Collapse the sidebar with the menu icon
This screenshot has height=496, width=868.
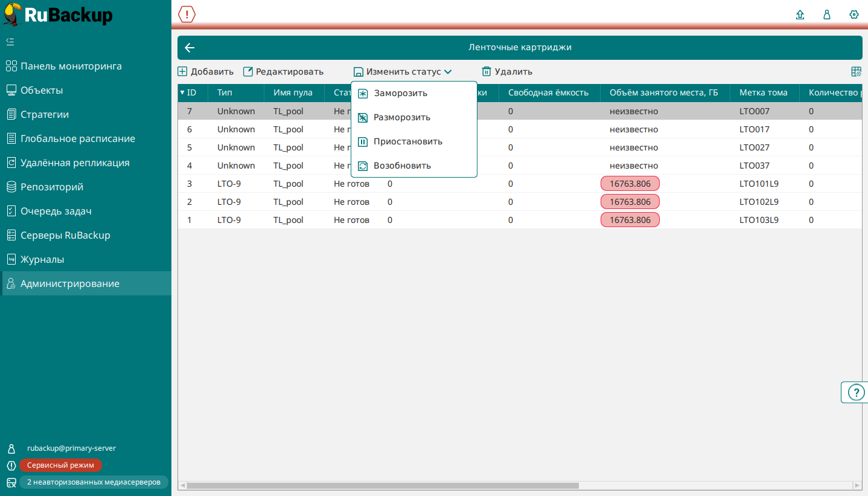(10, 42)
